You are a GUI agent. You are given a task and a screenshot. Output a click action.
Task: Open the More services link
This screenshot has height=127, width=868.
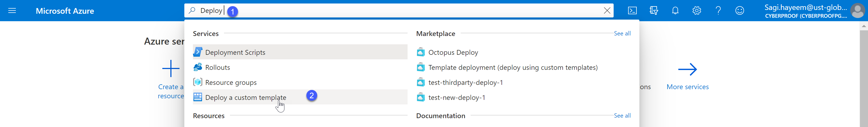(x=687, y=86)
